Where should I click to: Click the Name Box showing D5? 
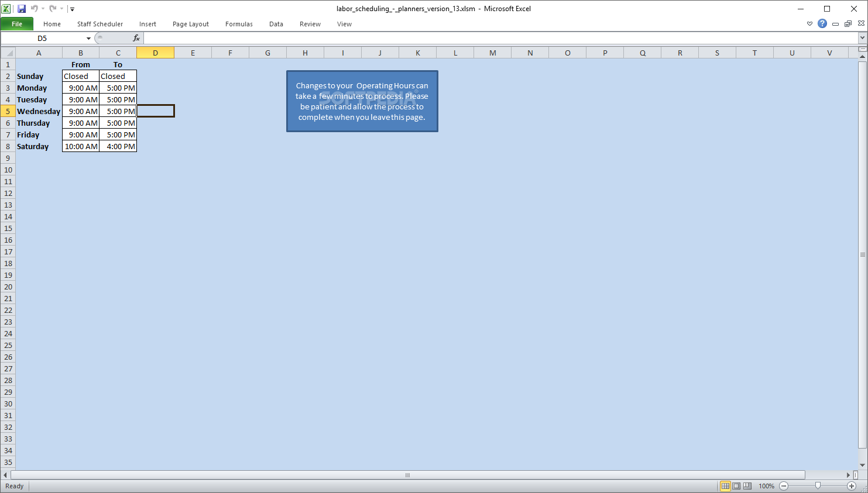[43, 38]
